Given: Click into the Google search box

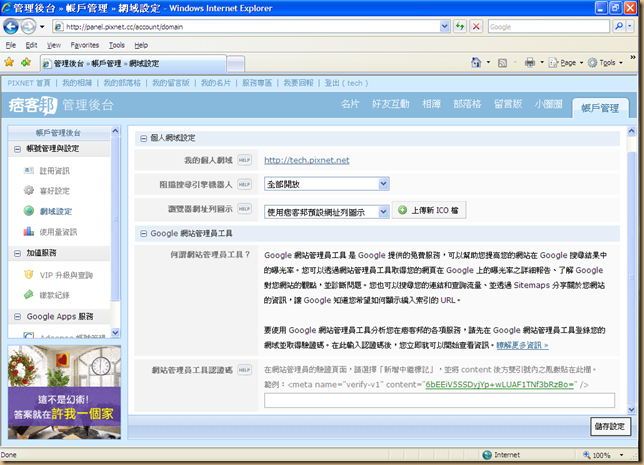Looking at the screenshot, I should click(x=549, y=27).
